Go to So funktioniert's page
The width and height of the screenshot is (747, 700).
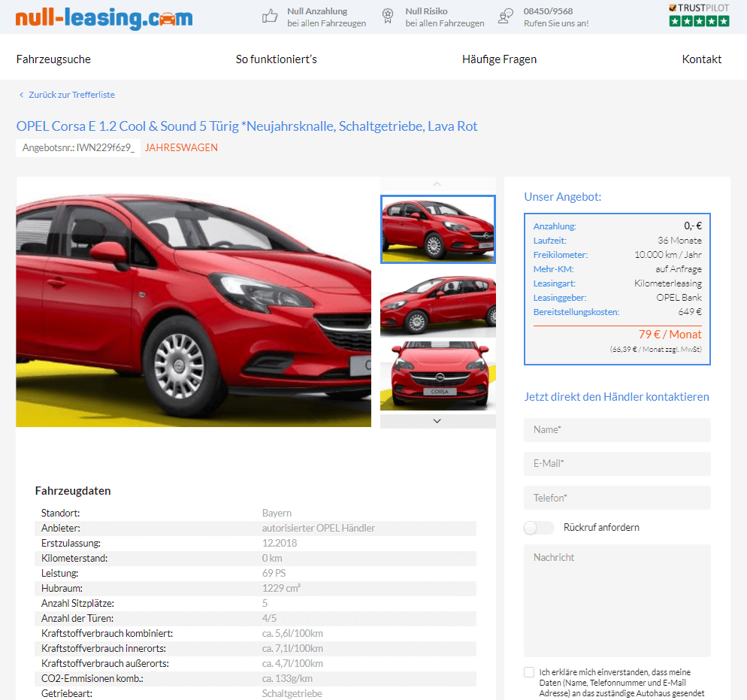coord(277,59)
